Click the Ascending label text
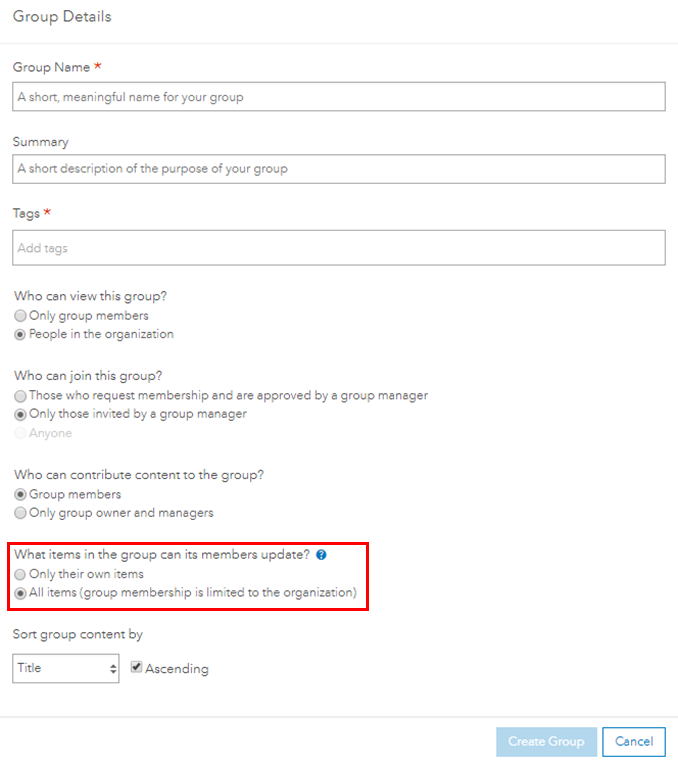This screenshot has height=765, width=678. (177, 669)
